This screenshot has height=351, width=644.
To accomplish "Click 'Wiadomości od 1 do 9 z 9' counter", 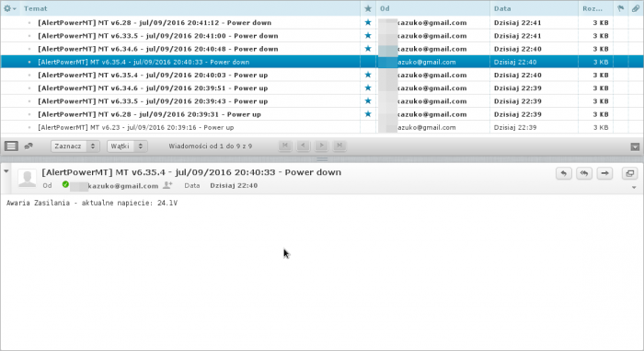I will (x=211, y=146).
